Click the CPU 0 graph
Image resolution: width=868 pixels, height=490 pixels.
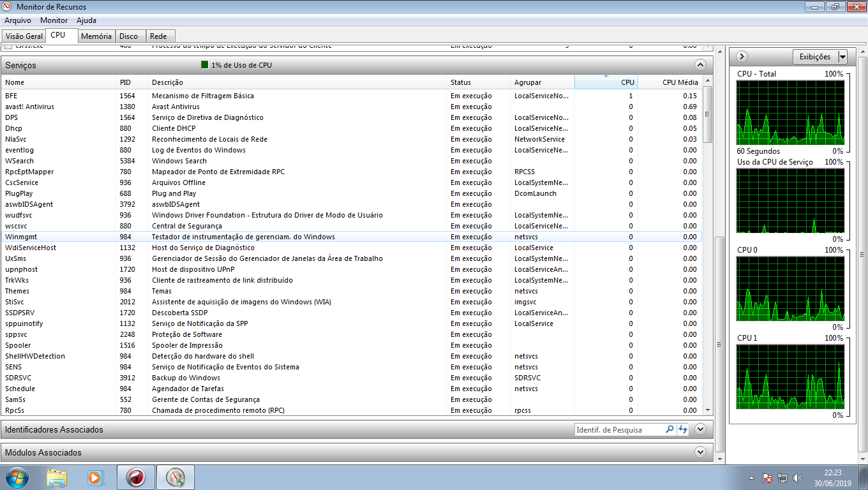pos(790,288)
